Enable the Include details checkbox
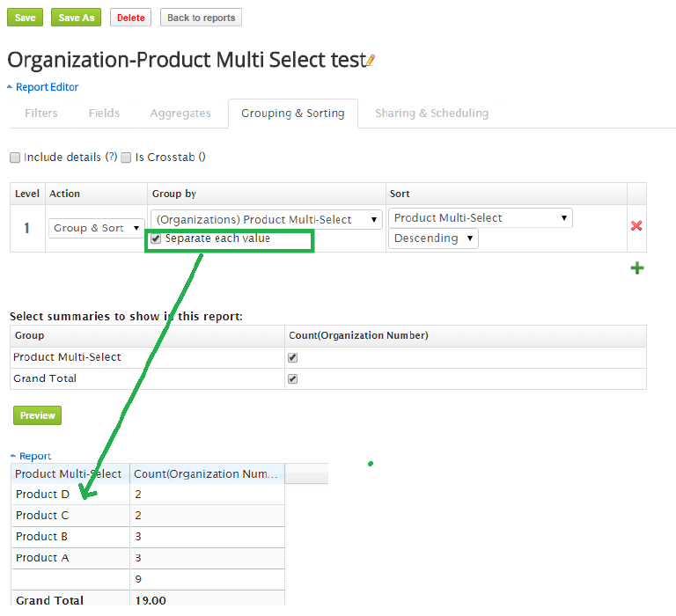Image resolution: width=676 pixels, height=616 pixels. click(15, 158)
